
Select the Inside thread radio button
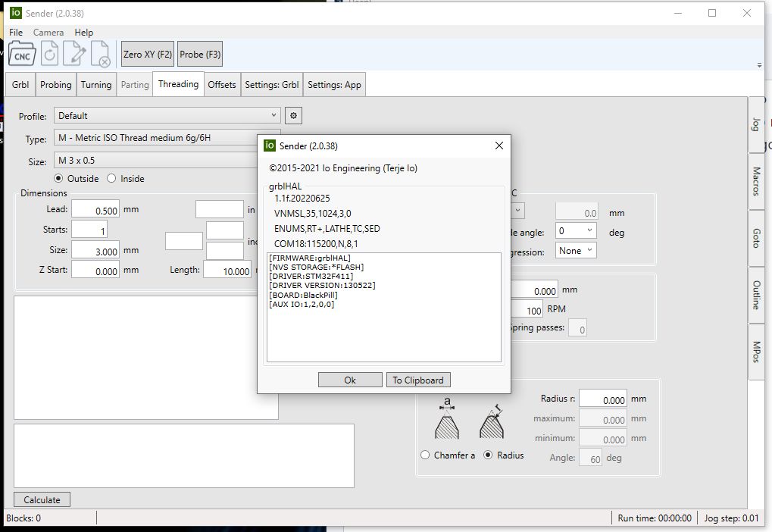coord(111,178)
